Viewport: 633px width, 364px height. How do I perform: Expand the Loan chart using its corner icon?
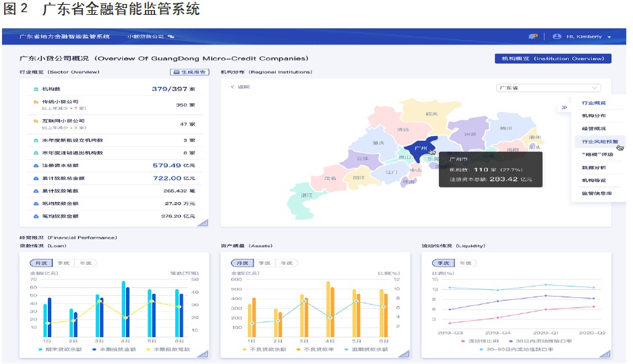[203, 354]
